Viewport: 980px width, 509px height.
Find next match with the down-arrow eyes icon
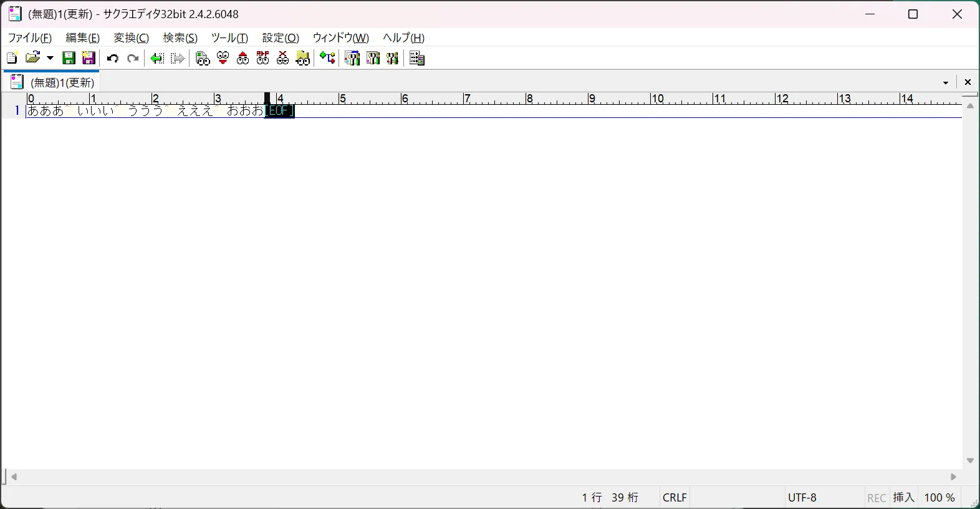coord(223,58)
